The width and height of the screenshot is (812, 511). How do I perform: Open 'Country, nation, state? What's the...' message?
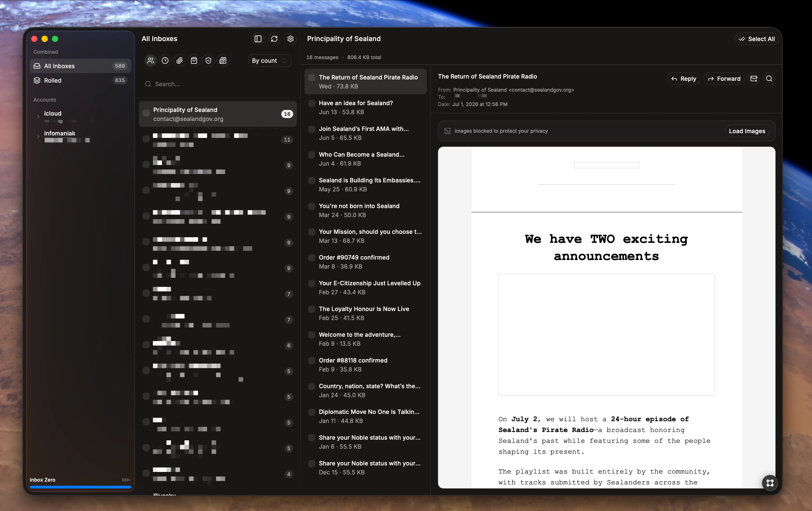(x=366, y=390)
